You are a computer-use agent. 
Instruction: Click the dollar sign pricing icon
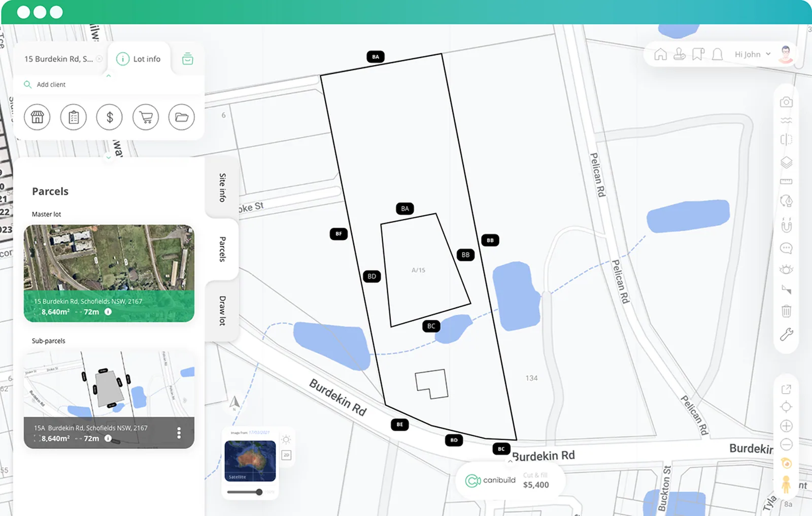[x=110, y=117]
